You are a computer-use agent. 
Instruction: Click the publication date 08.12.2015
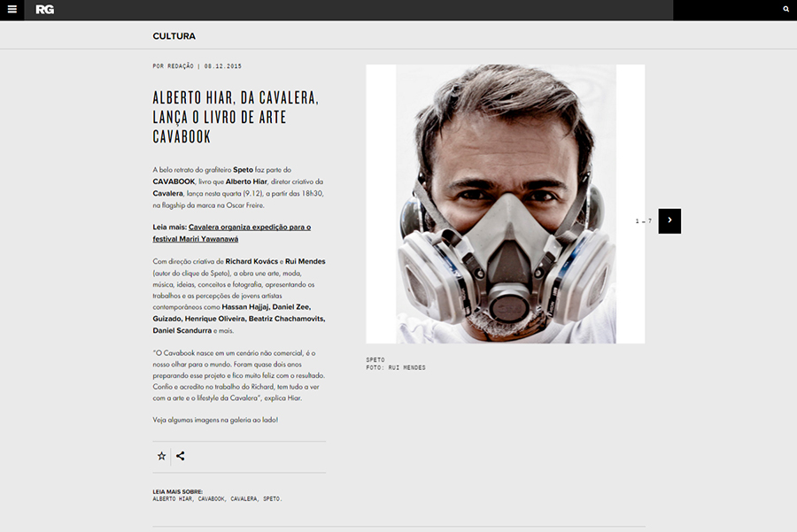tap(222, 66)
